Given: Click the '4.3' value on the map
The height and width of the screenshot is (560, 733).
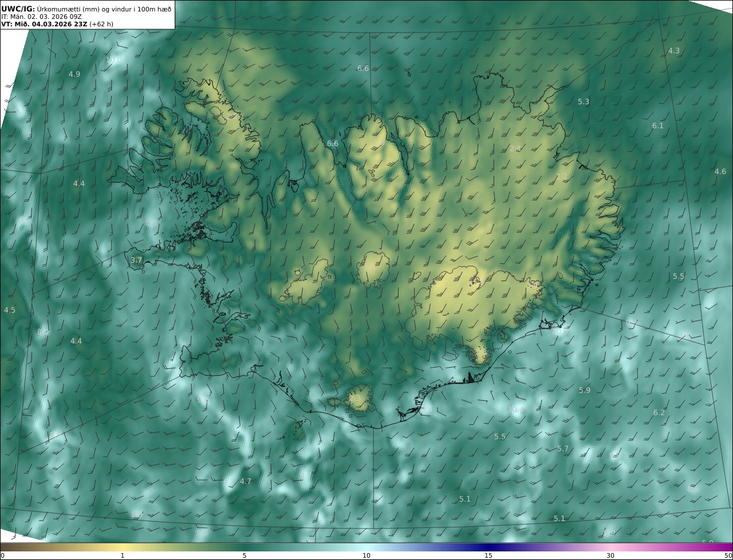Looking at the screenshot, I should pyautogui.click(x=674, y=50).
